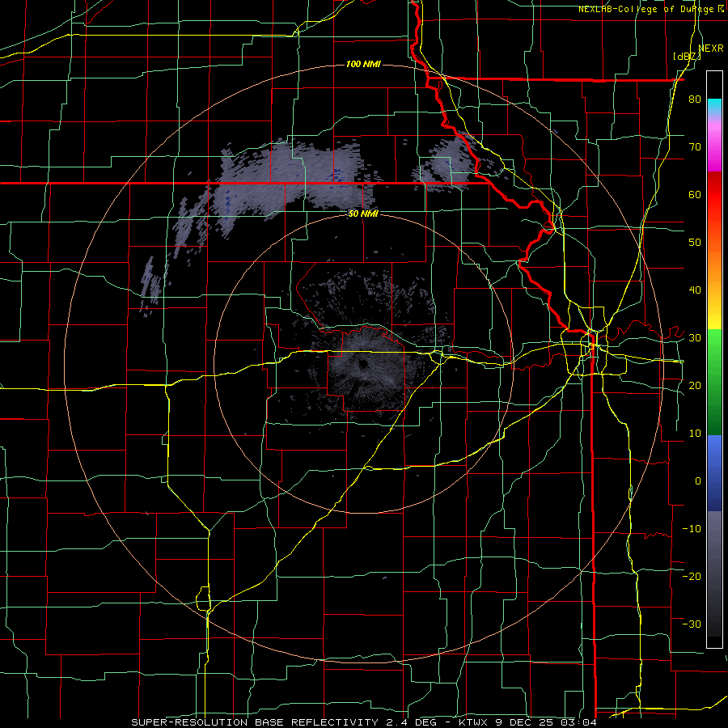Click the red band of the reflectivity color bar
Screen dimensions: 728x728
tap(714, 202)
